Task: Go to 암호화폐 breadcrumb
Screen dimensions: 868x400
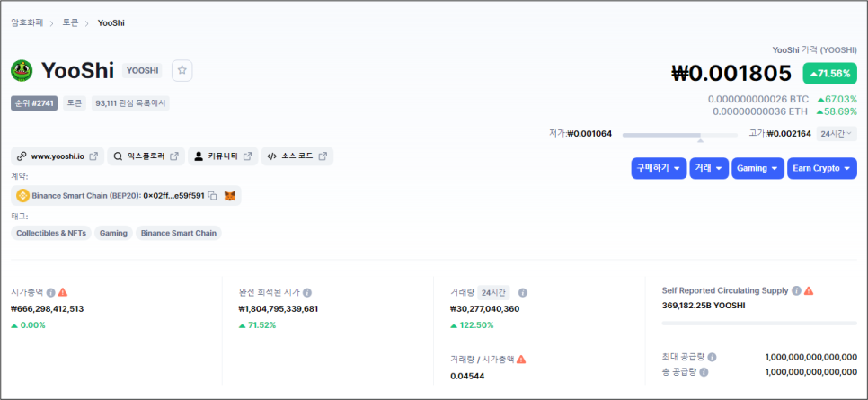Action: [29, 22]
